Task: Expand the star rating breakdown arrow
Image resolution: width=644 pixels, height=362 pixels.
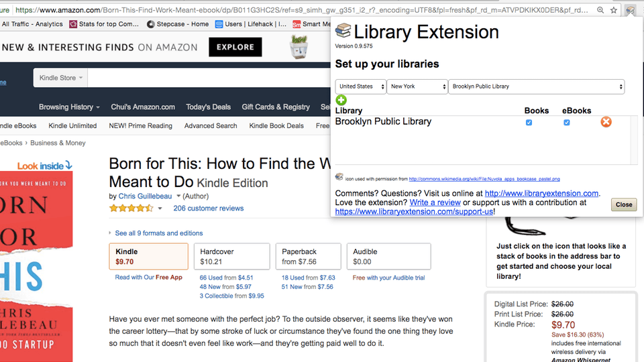Action: click(160, 208)
